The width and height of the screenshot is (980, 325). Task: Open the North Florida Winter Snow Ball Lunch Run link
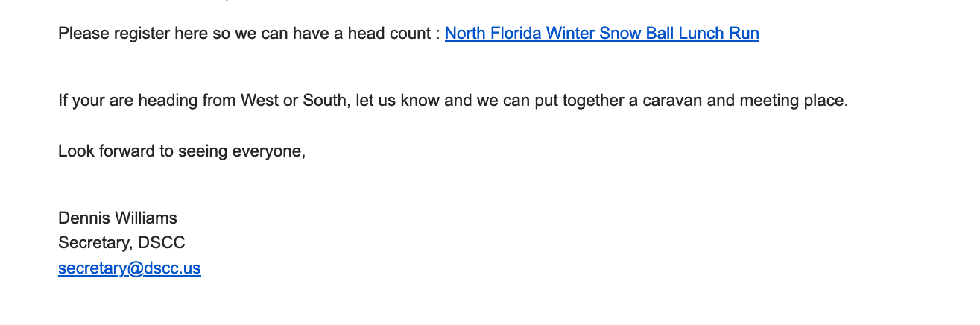pos(602,34)
